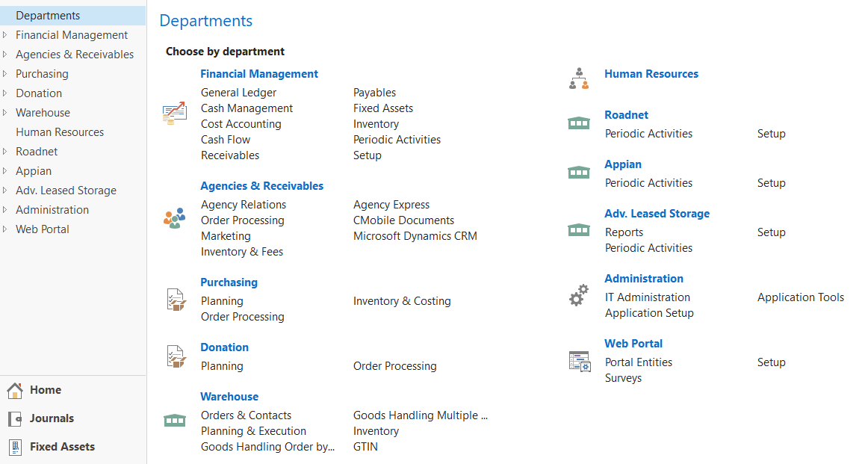
Task: Go to IT Administration
Action: (647, 297)
